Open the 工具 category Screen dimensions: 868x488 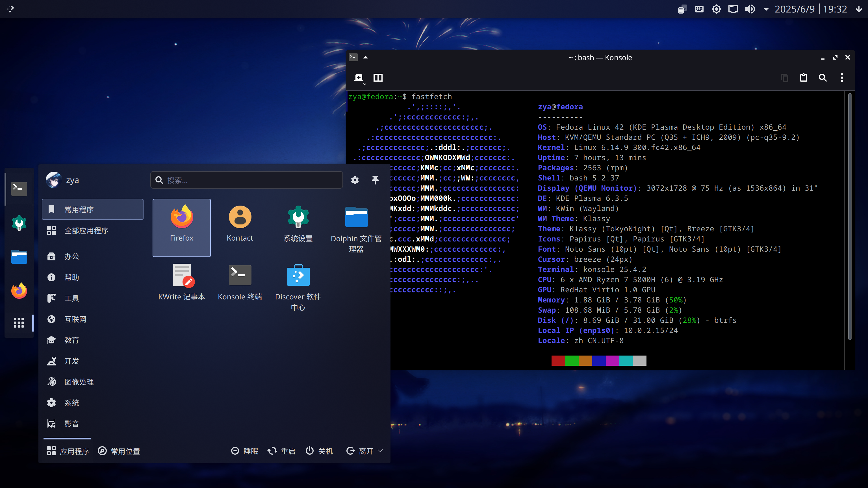pos(93,298)
